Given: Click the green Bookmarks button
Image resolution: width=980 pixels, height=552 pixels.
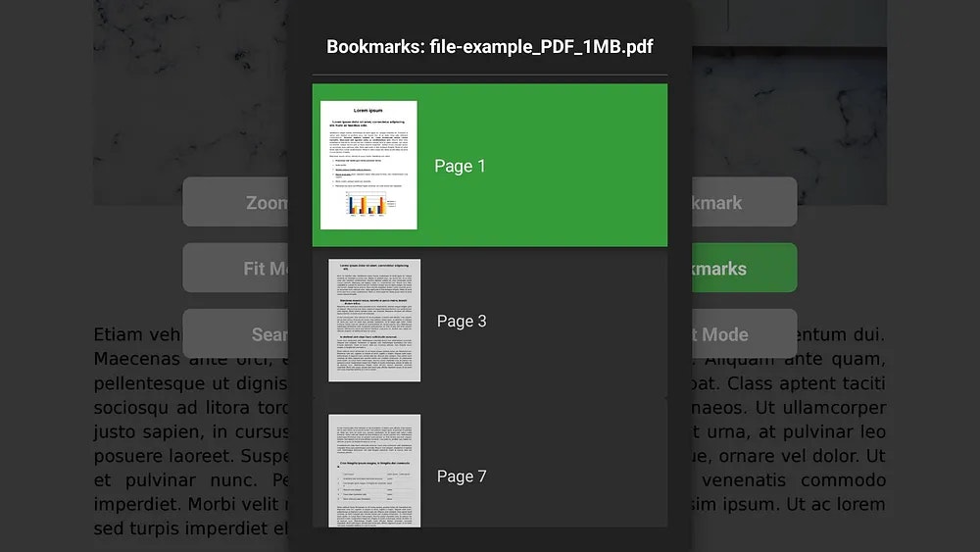Looking at the screenshot, I should point(745,268).
